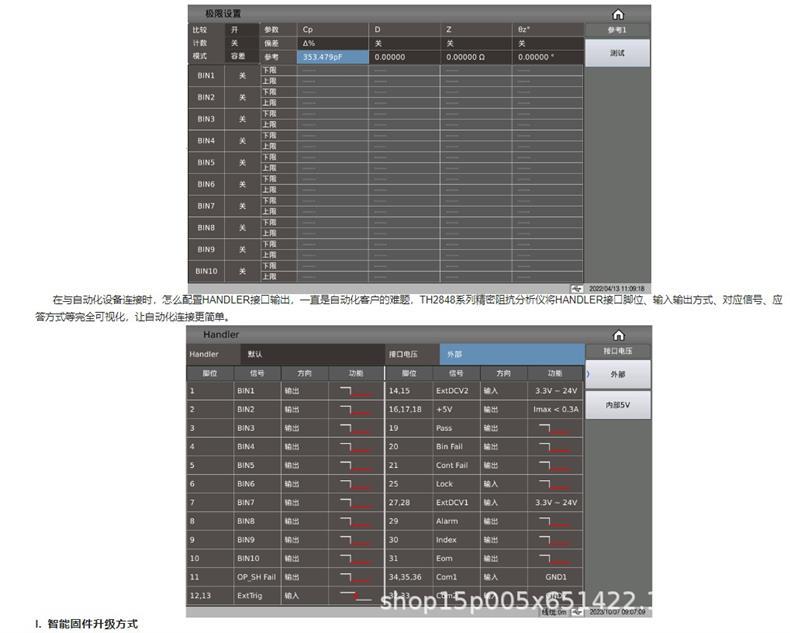The height and width of the screenshot is (633, 790).
Task: Click Com1 signal cell
Action: tap(456, 577)
